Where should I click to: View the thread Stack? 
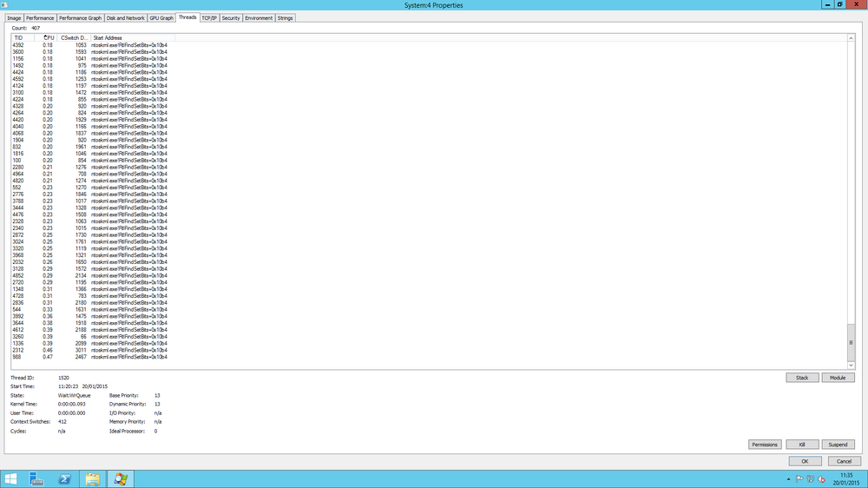click(x=802, y=378)
